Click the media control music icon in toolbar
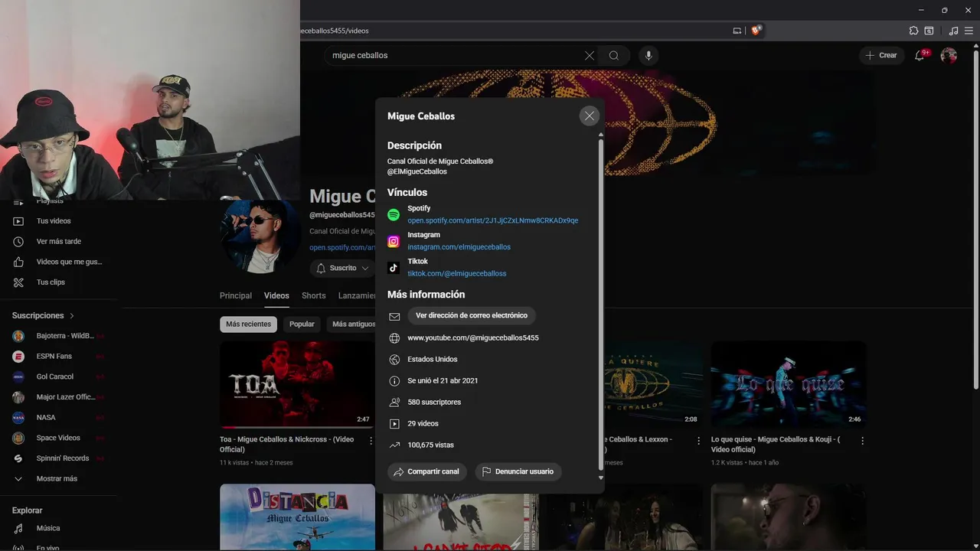Image resolution: width=980 pixels, height=551 pixels. (953, 31)
